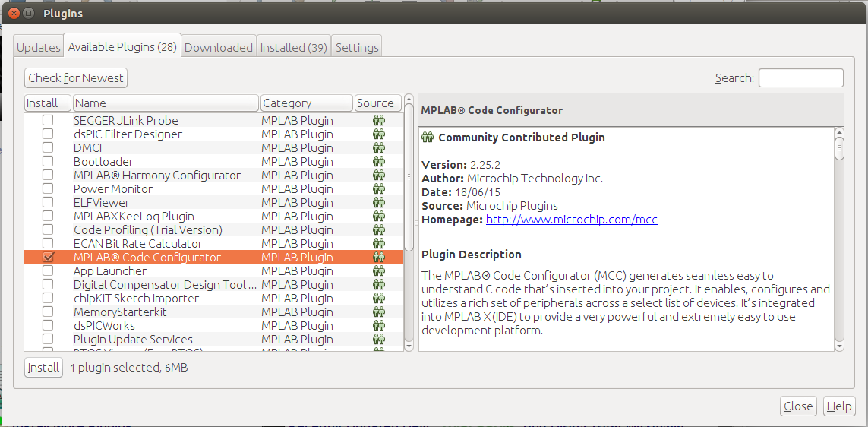Check the Power Monitor checkbox
The height and width of the screenshot is (427, 868).
pos(48,189)
